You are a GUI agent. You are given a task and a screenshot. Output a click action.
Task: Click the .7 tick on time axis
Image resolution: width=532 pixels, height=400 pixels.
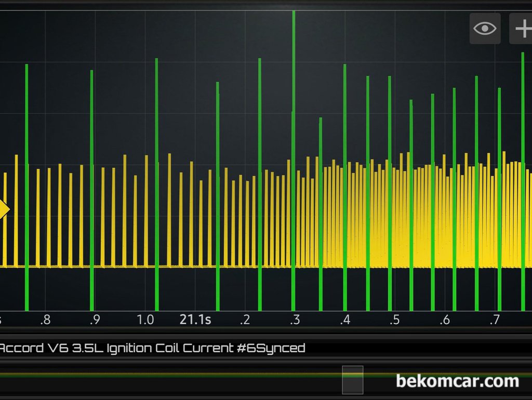[494, 319]
